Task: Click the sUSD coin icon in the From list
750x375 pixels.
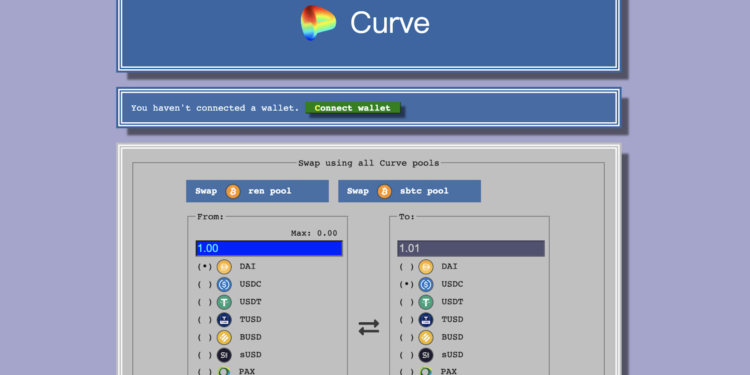Action: [x=224, y=355]
